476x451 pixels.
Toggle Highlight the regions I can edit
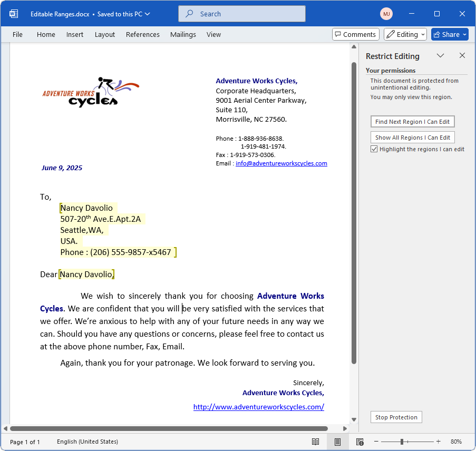374,149
